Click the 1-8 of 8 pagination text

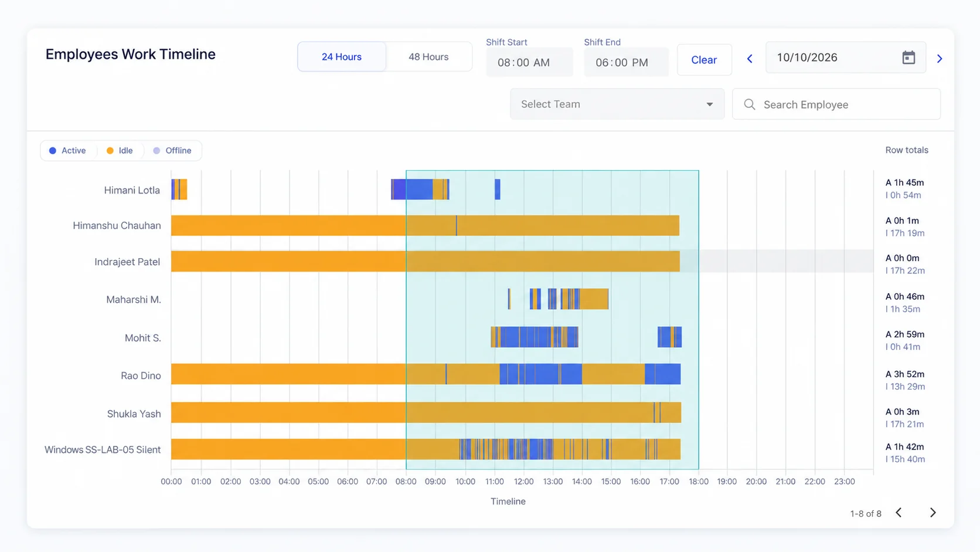pyautogui.click(x=866, y=514)
